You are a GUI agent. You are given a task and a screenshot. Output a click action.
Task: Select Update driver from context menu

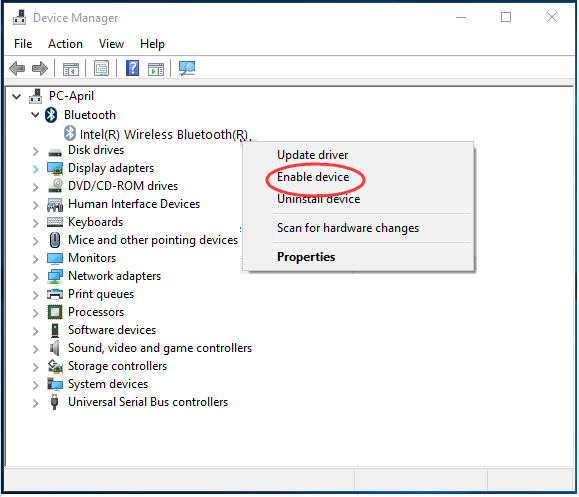tap(312, 155)
